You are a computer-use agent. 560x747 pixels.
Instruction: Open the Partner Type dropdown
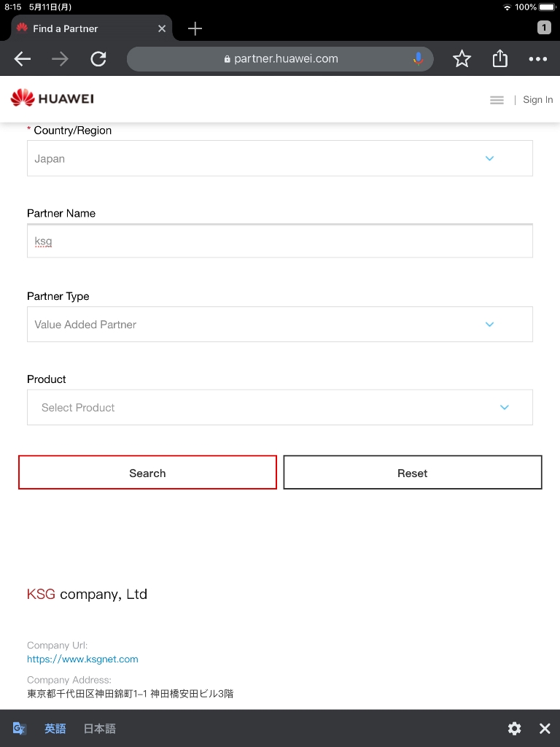point(279,325)
